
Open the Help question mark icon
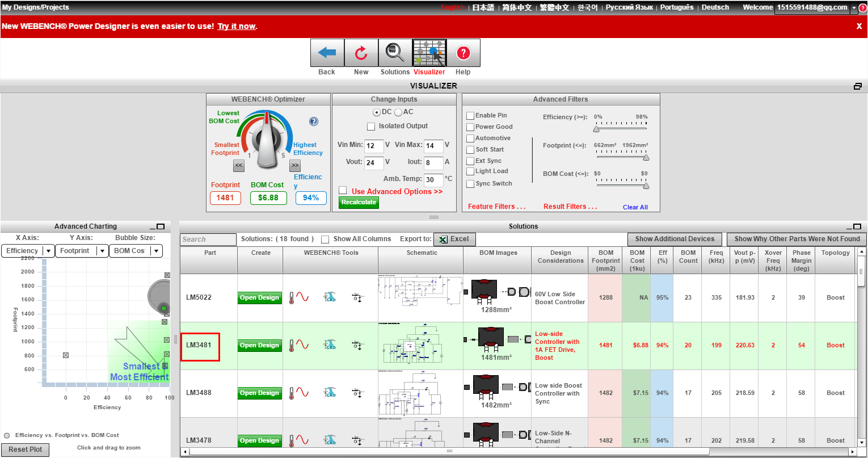(x=463, y=53)
